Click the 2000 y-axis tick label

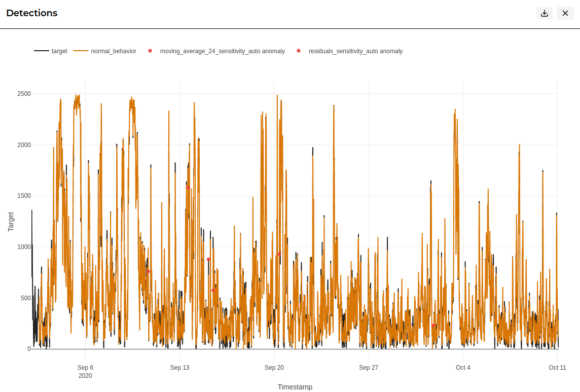coord(24,145)
